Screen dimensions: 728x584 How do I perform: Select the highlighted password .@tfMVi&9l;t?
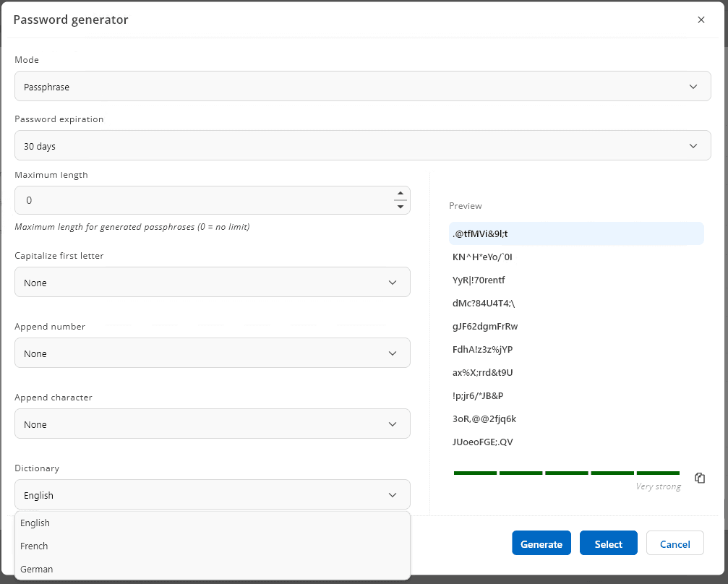click(x=576, y=233)
